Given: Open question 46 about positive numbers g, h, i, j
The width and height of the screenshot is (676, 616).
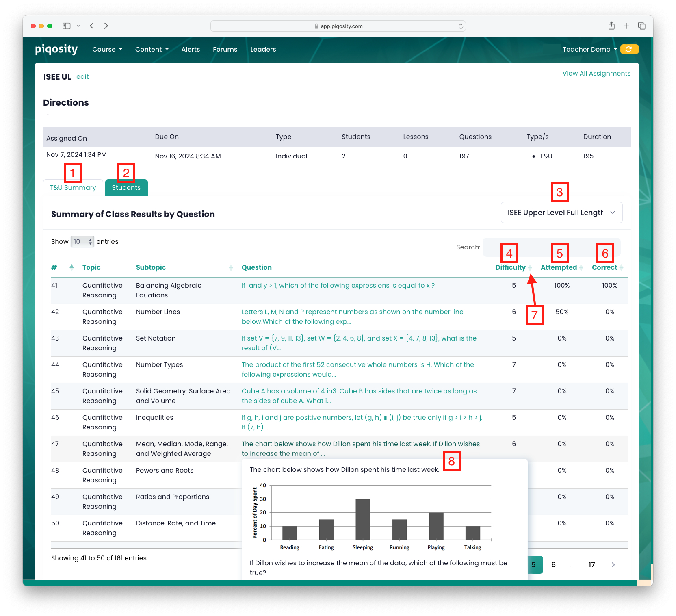Looking at the screenshot, I should [362, 422].
